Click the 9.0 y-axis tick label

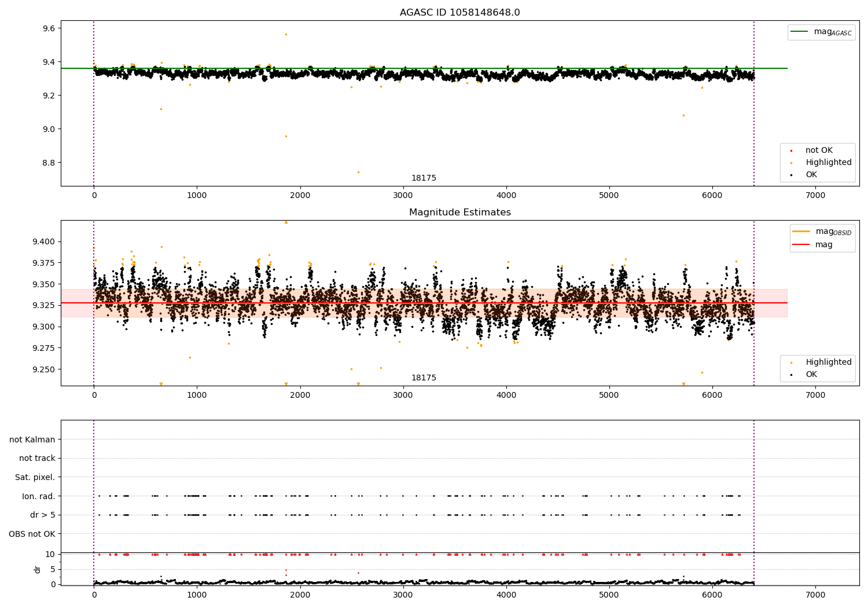click(x=47, y=129)
